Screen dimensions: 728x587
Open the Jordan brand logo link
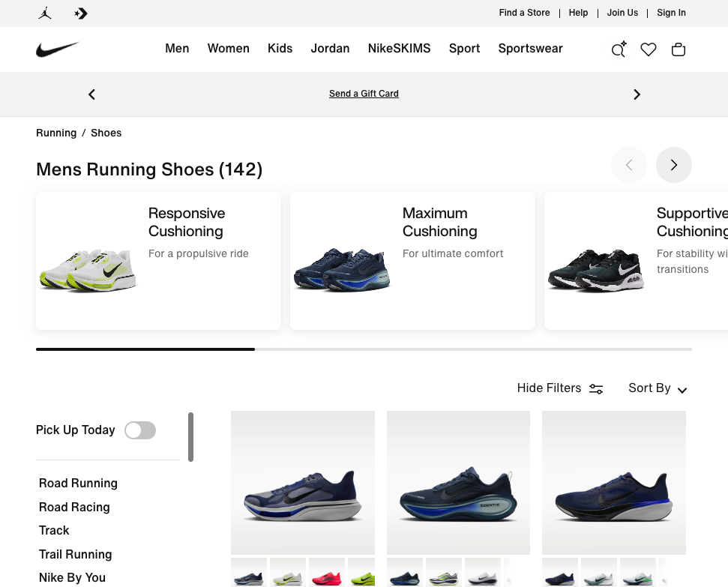pos(45,13)
